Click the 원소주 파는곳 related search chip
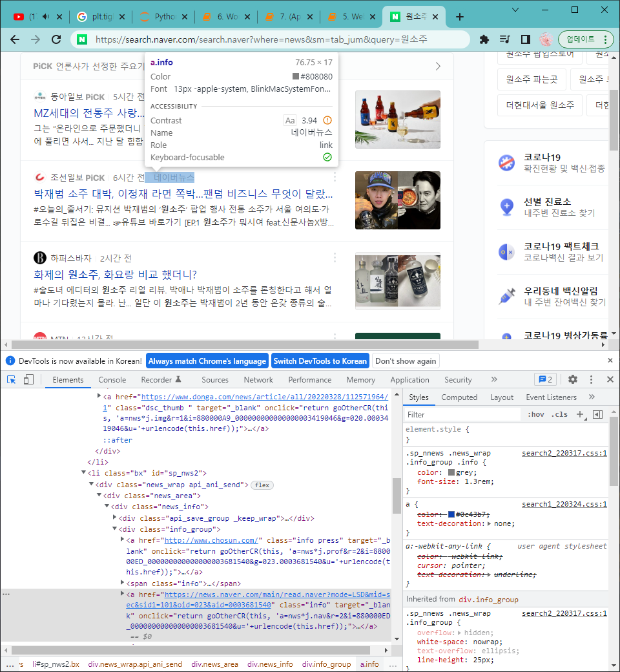 [532, 79]
